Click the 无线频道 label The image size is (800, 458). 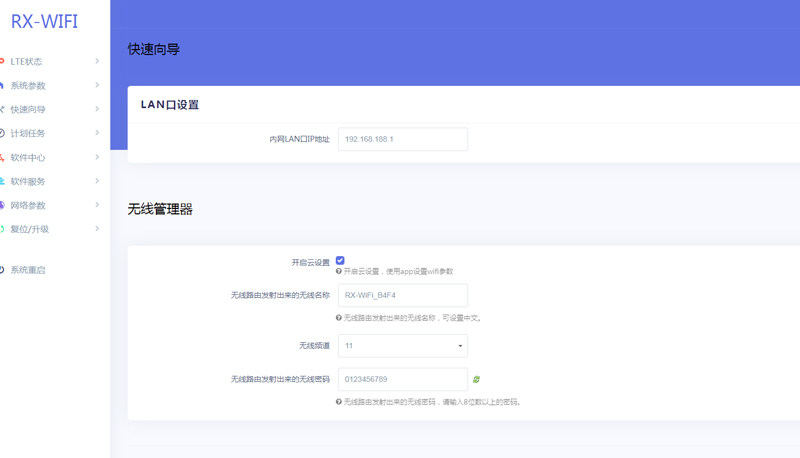point(314,346)
